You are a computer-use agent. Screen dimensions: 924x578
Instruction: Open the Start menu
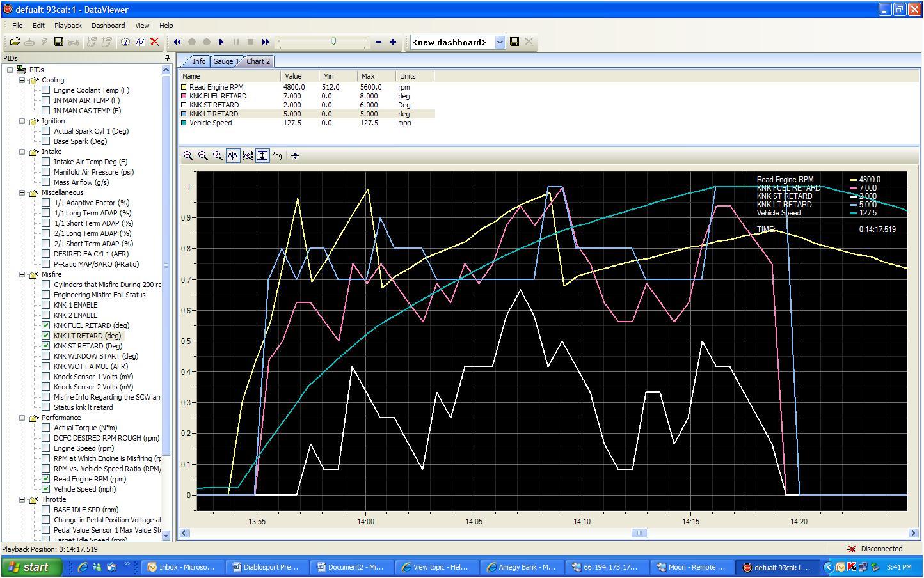pos(32,567)
